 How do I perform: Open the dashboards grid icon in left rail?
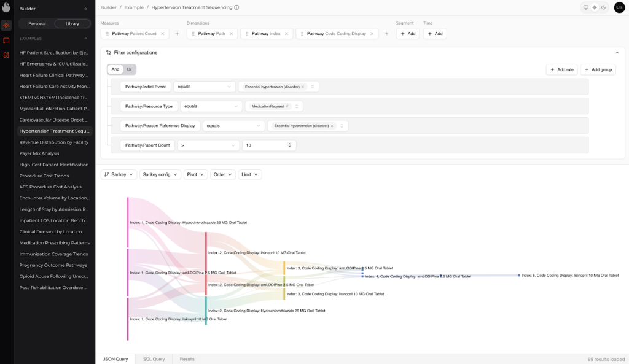pos(6,55)
